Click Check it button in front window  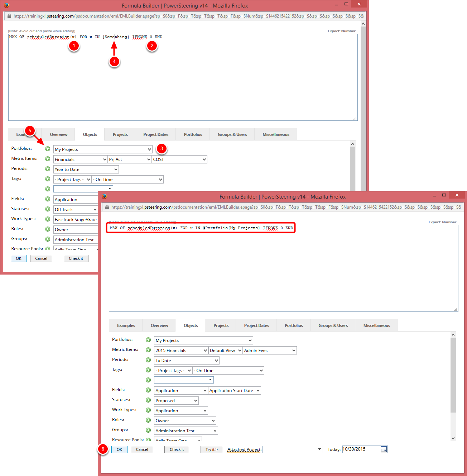(x=177, y=449)
